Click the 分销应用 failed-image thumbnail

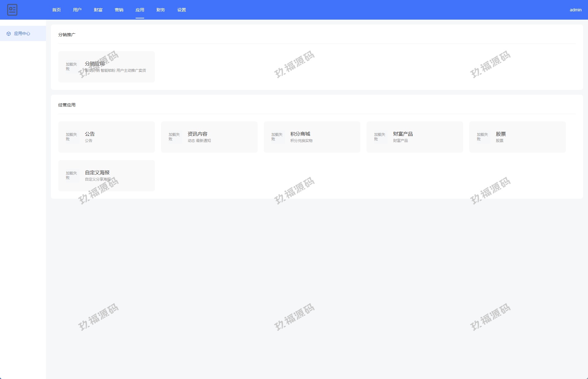(72, 67)
